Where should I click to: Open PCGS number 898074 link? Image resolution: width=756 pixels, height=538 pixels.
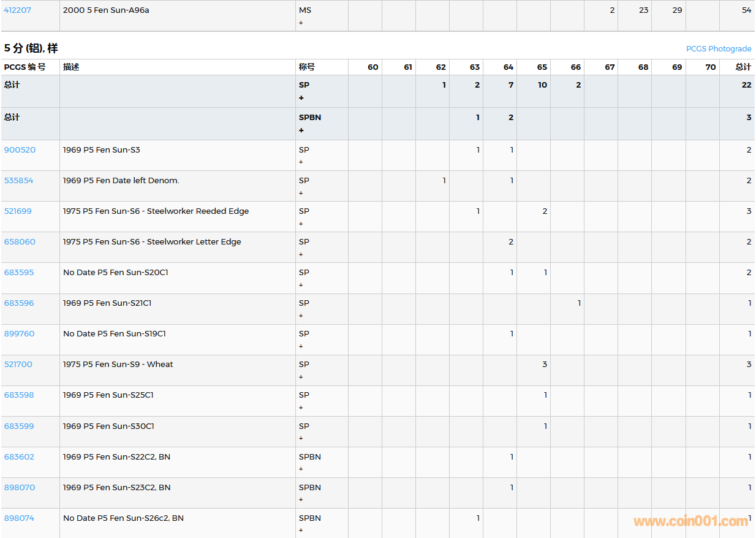tap(19, 518)
